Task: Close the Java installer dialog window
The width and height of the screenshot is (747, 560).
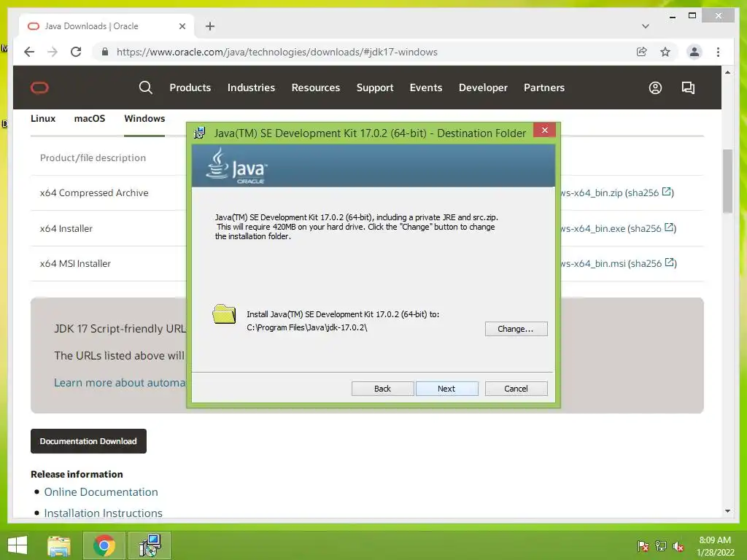Action: click(544, 130)
